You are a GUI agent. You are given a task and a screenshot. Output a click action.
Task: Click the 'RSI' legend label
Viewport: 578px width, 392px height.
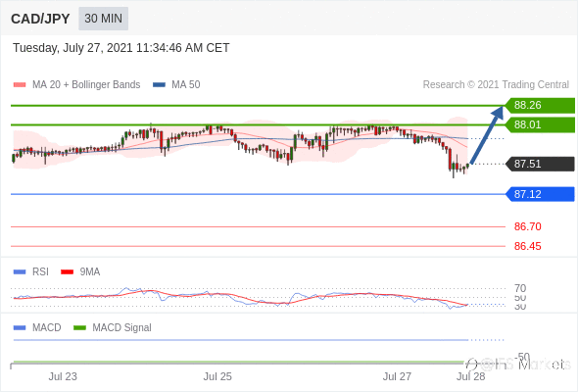tap(40, 271)
